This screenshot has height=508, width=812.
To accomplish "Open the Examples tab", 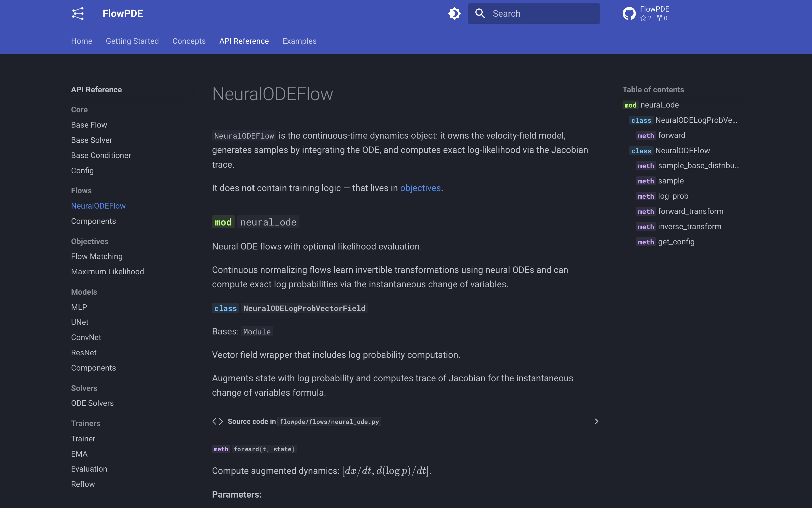I will pyautogui.click(x=299, y=41).
